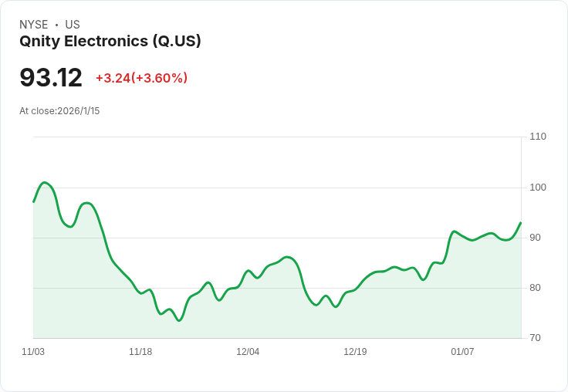Click the 11/03 date axis label

pyautogui.click(x=33, y=352)
